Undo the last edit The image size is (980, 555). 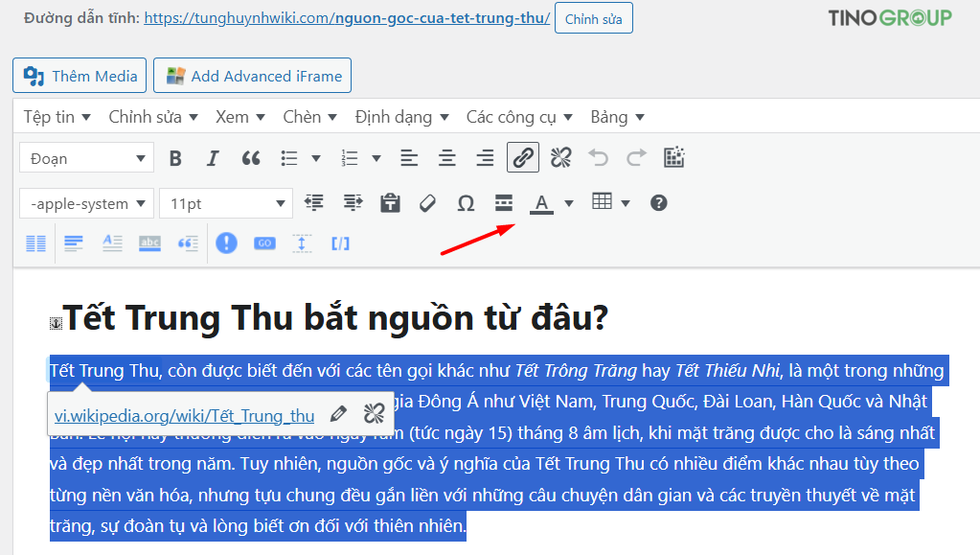click(598, 157)
